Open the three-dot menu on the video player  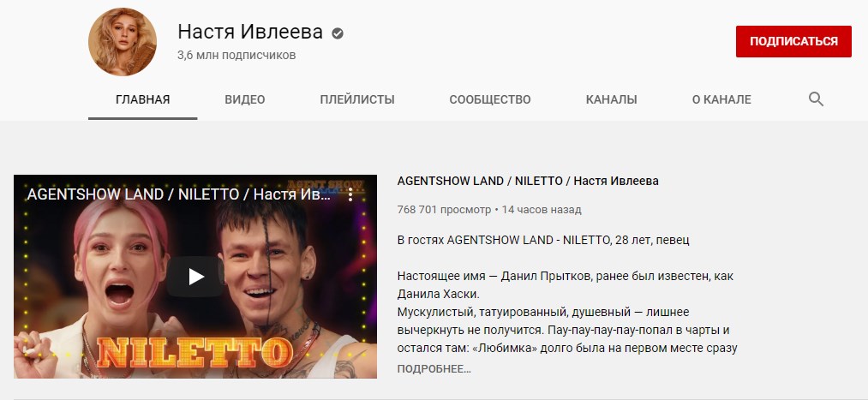pos(350,194)
